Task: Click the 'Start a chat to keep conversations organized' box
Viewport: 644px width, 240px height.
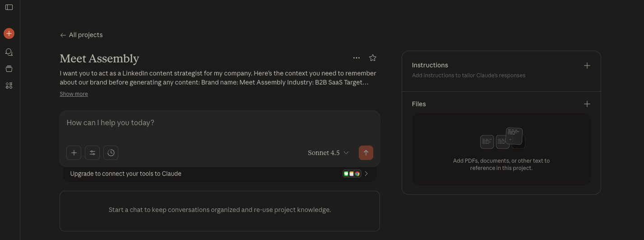Action: click(220, 211)
